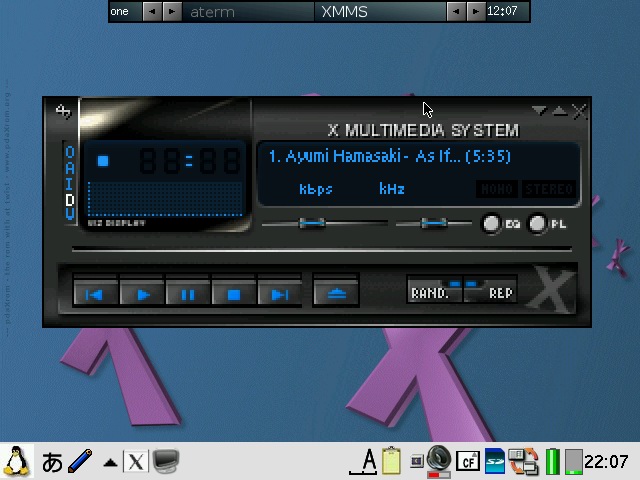Click the song position seek bar
The width and height of the screenshot is (640, 480).
tap(321, 249)
